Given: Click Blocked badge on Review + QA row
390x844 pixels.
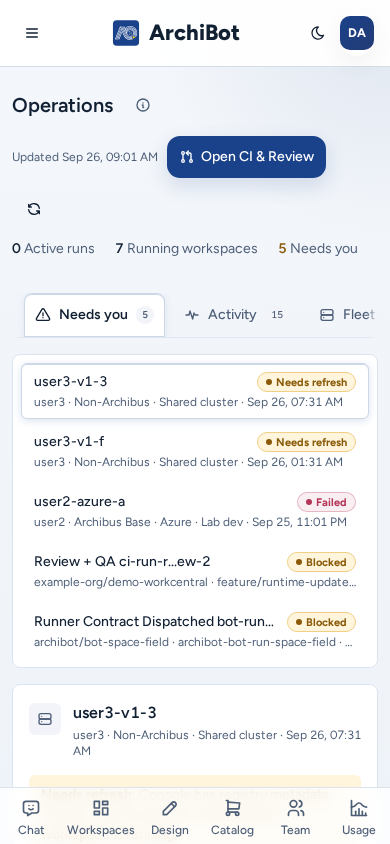Looking at the screenshot, I should pyautogui.click(x=322, y=562).
